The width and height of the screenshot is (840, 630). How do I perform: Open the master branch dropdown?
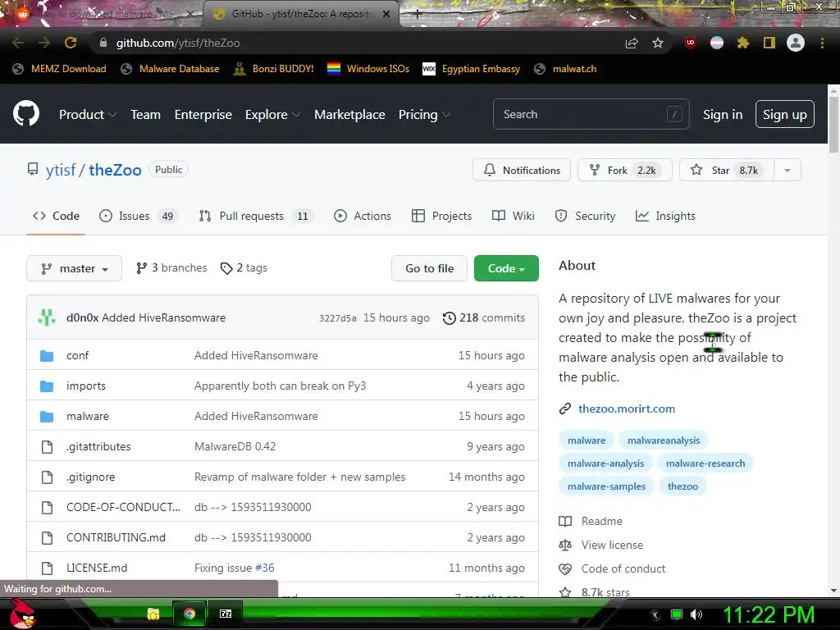(74, 268)
